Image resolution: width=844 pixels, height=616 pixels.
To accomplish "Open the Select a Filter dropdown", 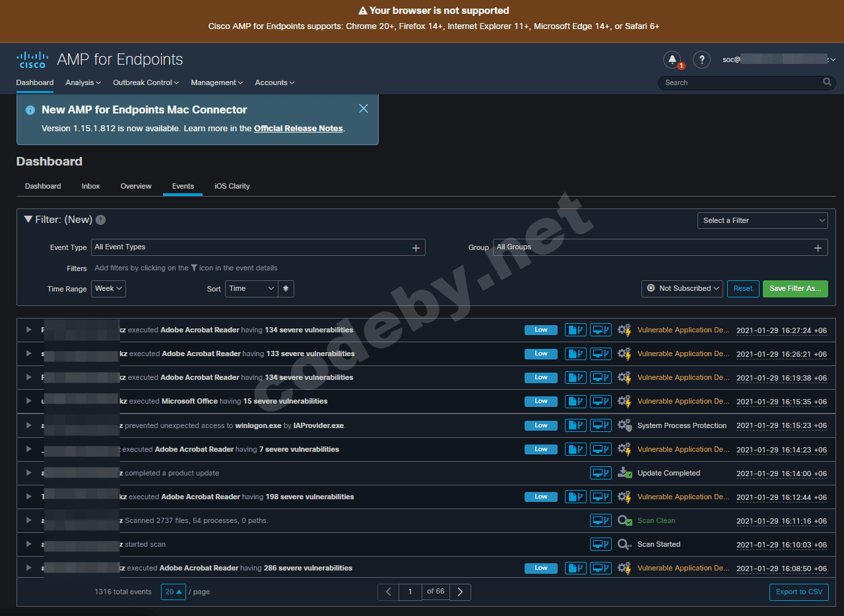I will (762, 220).
